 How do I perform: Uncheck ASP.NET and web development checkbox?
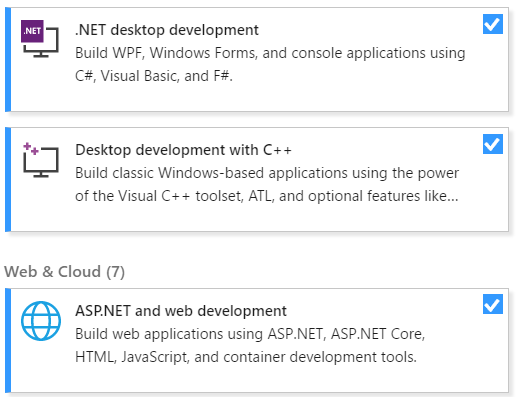coord(493,304)
